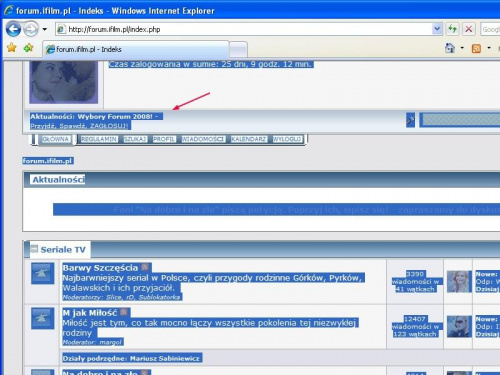500x375 pixels.
Task: Open the WIADOMOŚCI menu item
Action: point(203,139)
